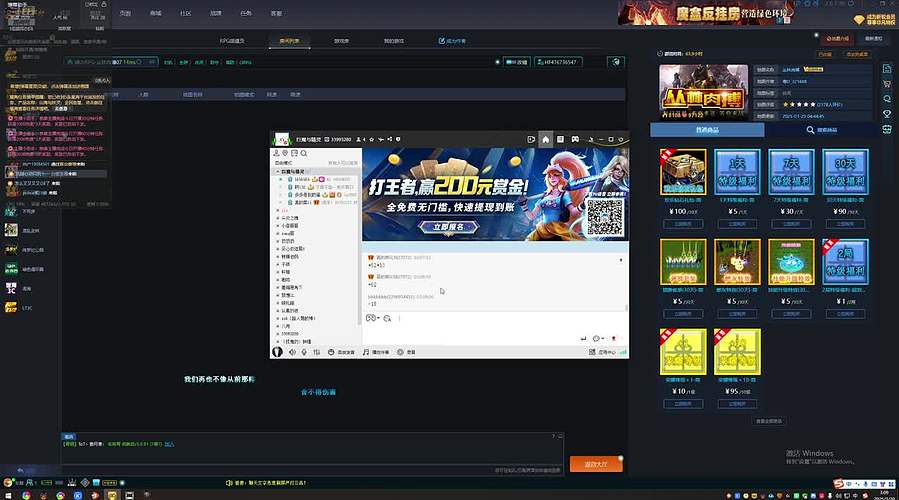
Task: Select the 推荐商品 shop tab
Action: [x=707, y=130]
